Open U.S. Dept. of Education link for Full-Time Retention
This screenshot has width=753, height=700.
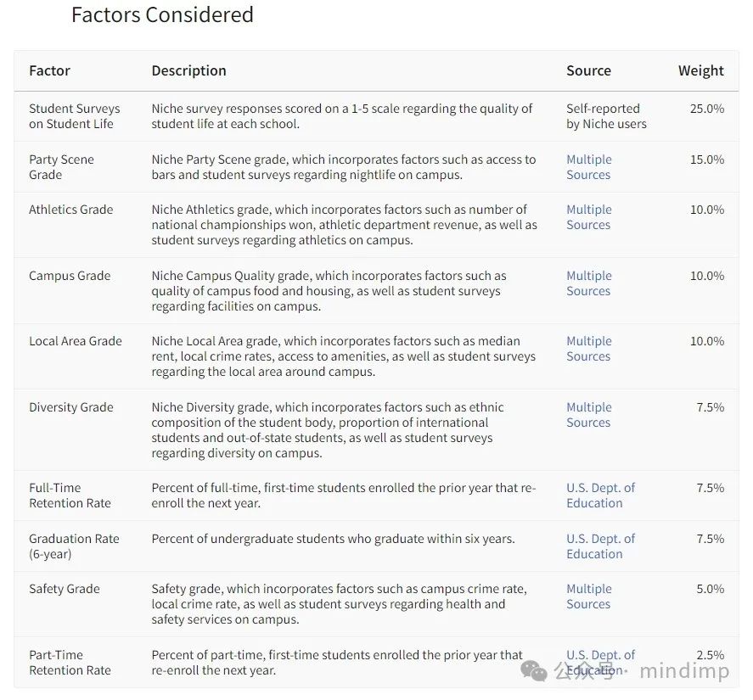coord(600,496)
